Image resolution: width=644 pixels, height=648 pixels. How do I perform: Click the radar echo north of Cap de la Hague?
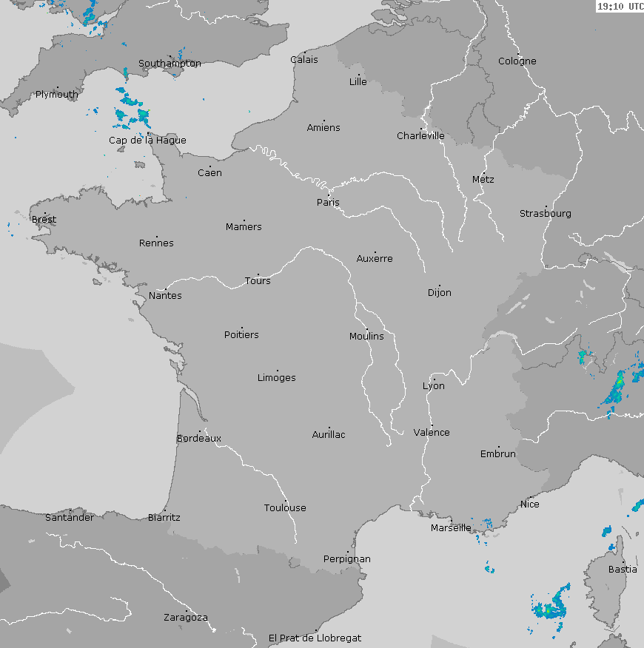[x=132, y=109]
